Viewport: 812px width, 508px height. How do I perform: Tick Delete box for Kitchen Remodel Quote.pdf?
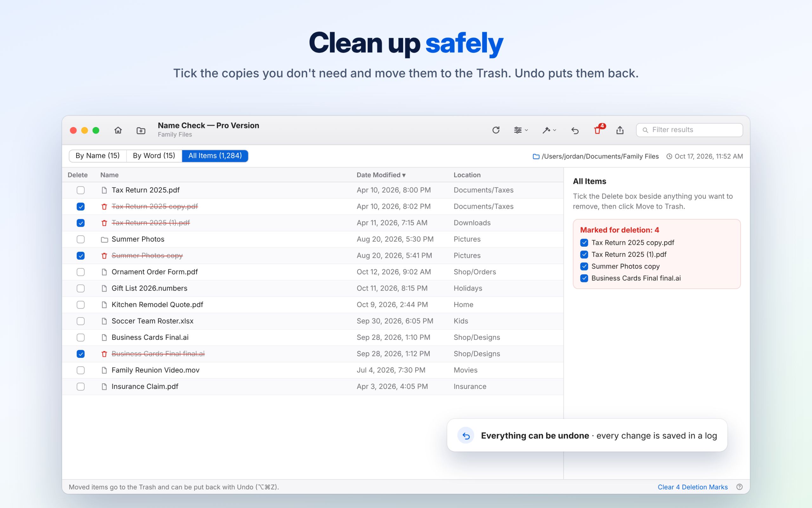(x=81, y=305)
